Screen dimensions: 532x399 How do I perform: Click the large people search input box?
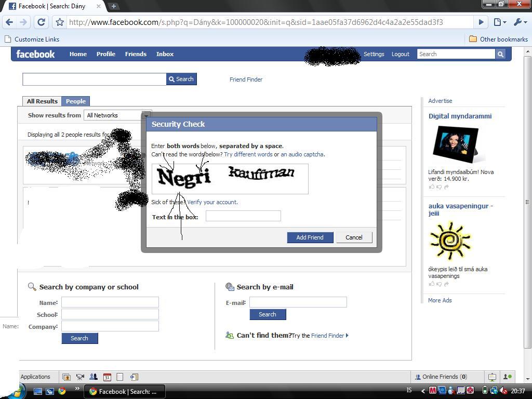[95, 79]
